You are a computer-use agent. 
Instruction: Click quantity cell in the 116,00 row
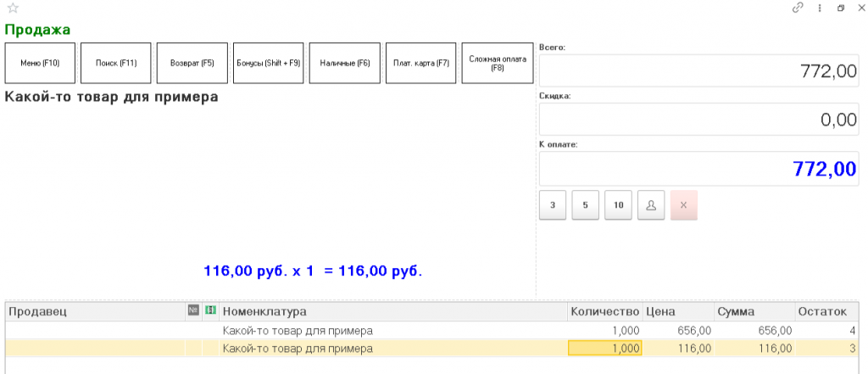pos(605,348)
